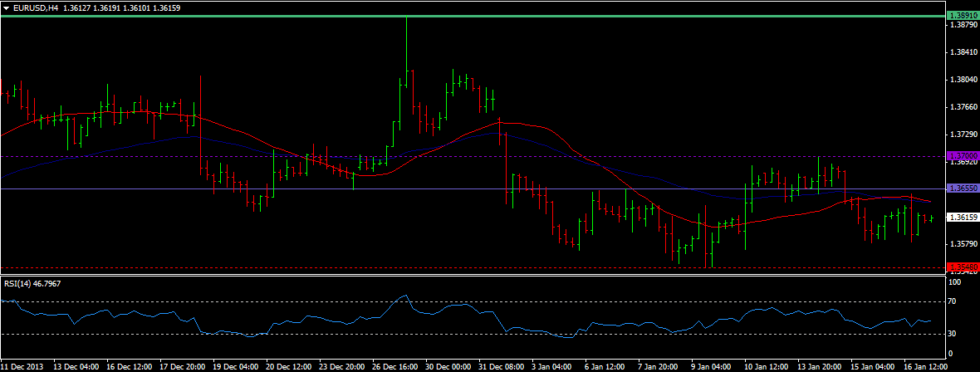Click the EURUSD,H4 chart title text

pyautogui.click(x=36, y=7)
